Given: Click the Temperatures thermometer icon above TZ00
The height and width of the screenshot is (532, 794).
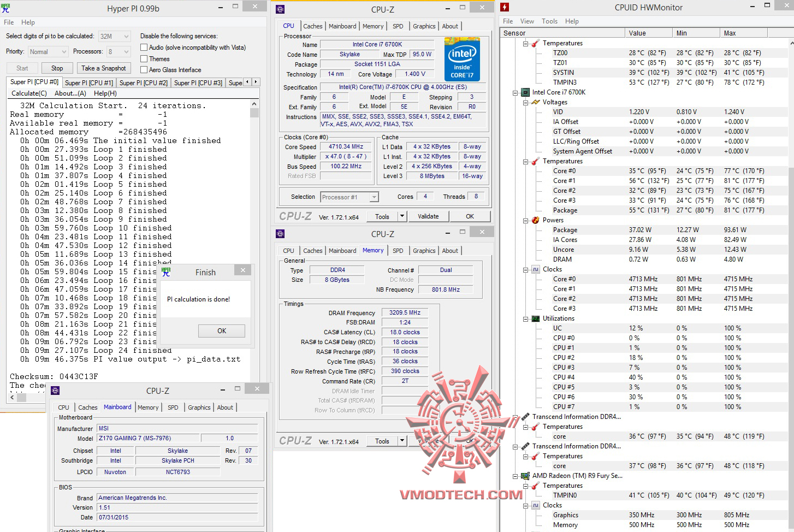Looking at the screenshot, I should point(535,43).
